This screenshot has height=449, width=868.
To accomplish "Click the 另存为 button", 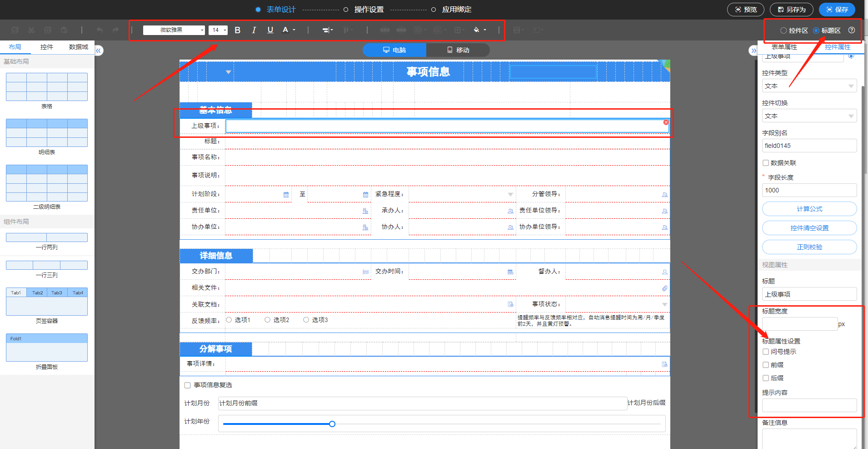I will 792,10.
